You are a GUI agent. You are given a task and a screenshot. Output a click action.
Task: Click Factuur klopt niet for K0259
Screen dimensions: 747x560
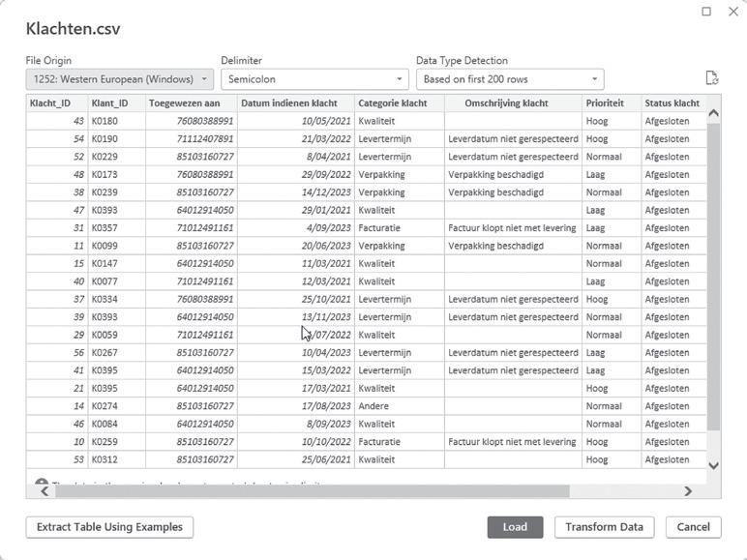point(512,442)
